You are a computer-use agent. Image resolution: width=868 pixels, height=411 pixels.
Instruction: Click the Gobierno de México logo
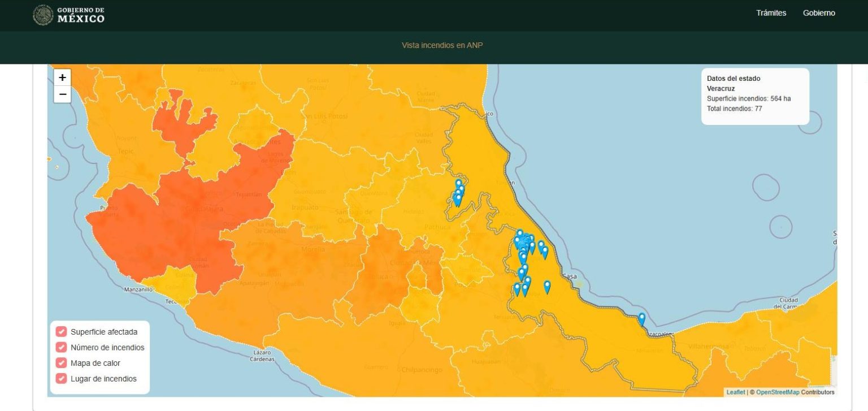pyautogui.click(x=69, y=15)
